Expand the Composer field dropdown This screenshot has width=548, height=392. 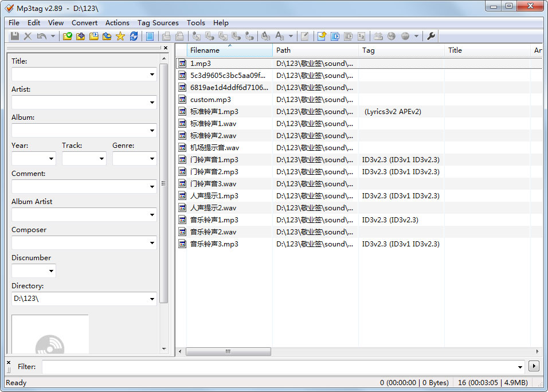click(152, 243)
